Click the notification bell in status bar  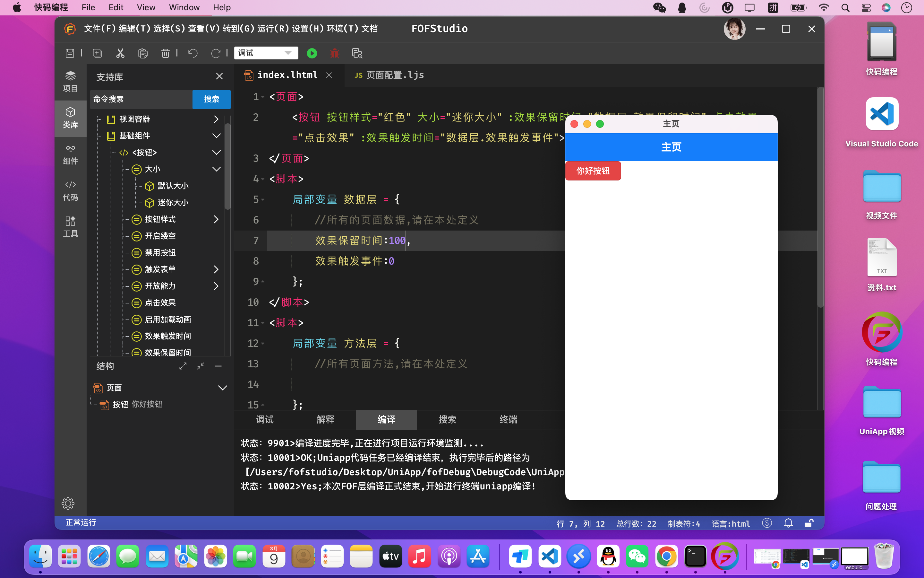(x=788, y=523)
